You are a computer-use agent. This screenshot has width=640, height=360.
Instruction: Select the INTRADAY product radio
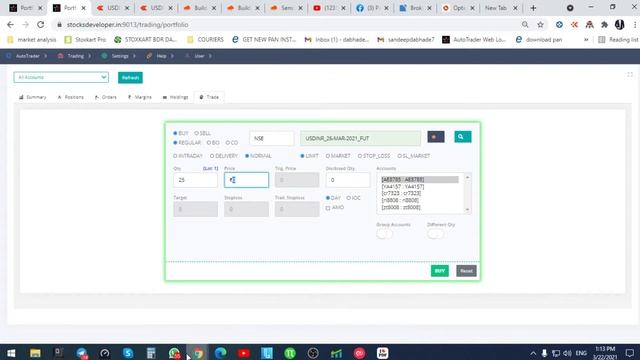coord(175,156)
